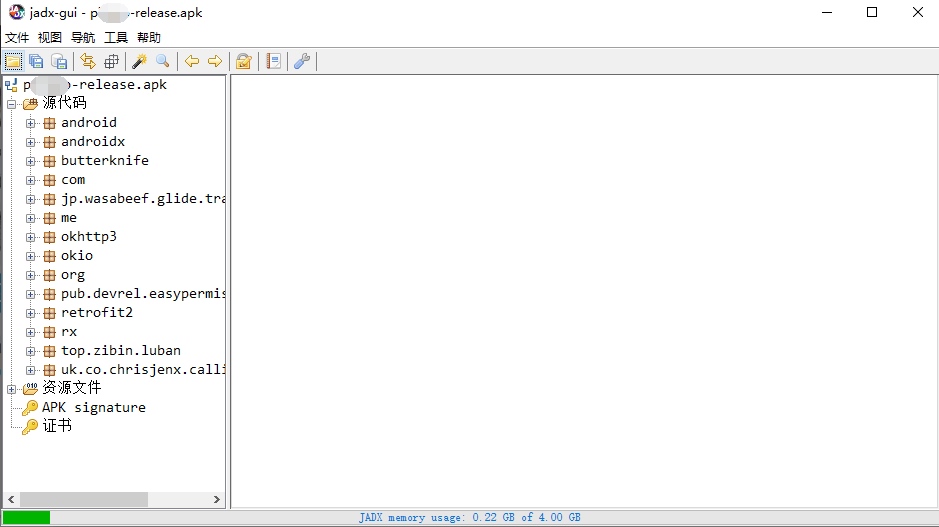Select the top.zibin.luban label
This screenshot has width=939, height=527.
(x=120, y=350)
